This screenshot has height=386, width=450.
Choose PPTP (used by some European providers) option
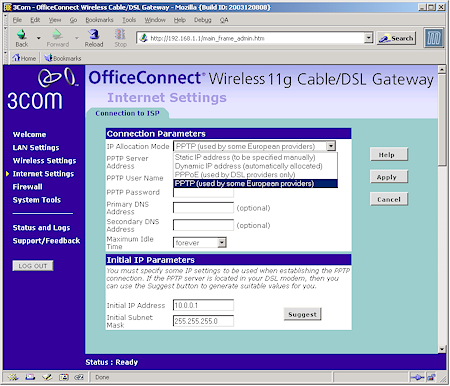pos(256,183)
